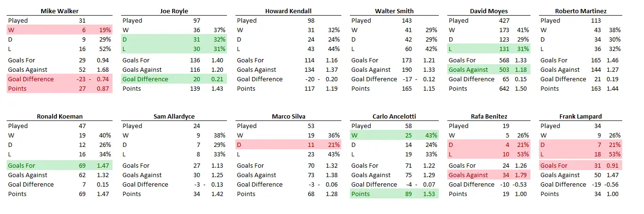Click the Howard Kendall name heading

288,11
